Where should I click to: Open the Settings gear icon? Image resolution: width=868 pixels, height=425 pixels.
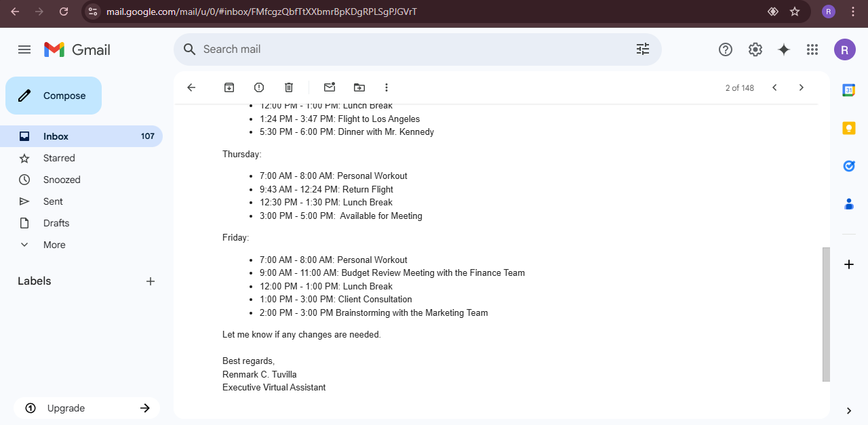[x=755, y=49]
